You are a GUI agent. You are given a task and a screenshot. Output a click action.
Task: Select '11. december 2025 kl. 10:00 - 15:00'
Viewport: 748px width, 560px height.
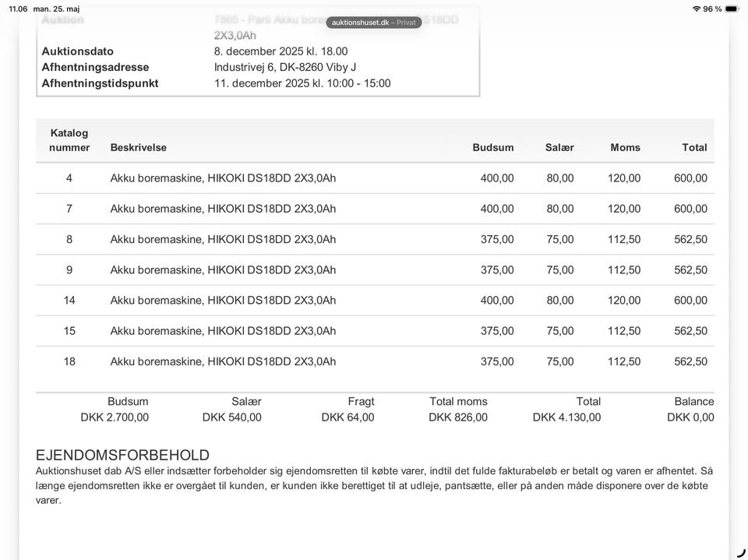click(x=302, y=83)
